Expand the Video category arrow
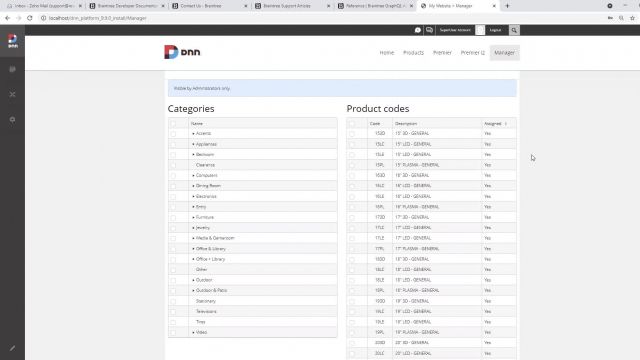 click(x=193, y=332)
